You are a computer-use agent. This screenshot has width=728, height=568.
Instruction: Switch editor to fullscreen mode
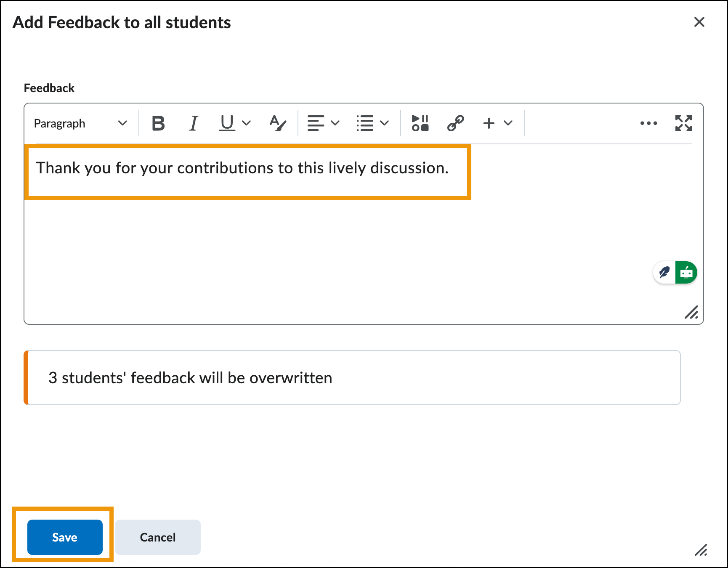point(683,123)
